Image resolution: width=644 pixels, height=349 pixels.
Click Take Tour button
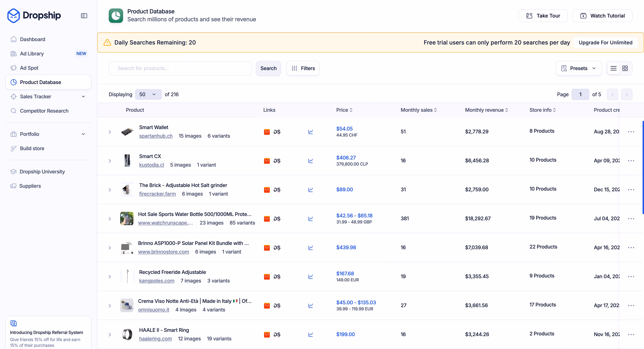tap(543, 16)
